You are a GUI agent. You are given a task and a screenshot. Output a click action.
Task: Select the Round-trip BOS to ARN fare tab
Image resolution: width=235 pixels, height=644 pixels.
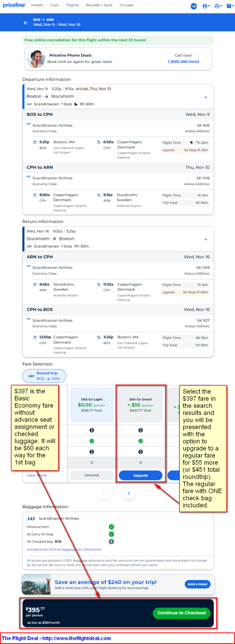pyautogui.click(x=44, y=376)
